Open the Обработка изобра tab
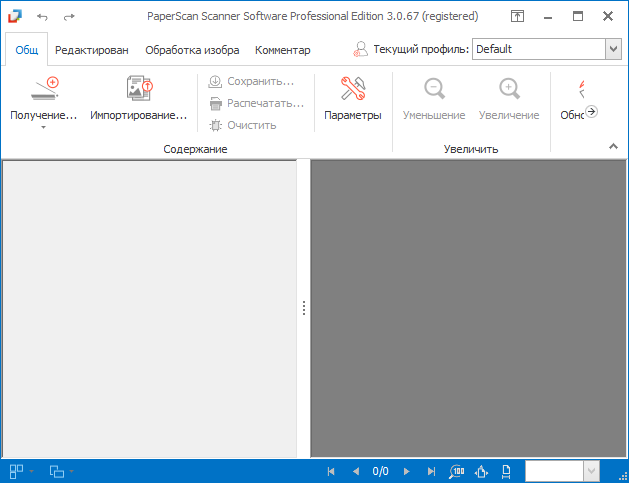Viewport: 629px width, 483px height. (192, 50)
